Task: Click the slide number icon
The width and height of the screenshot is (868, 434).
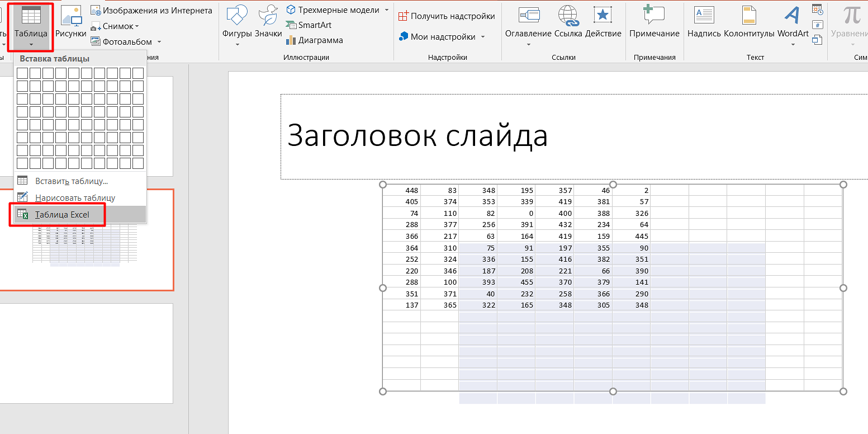Action: pos(817,25)
